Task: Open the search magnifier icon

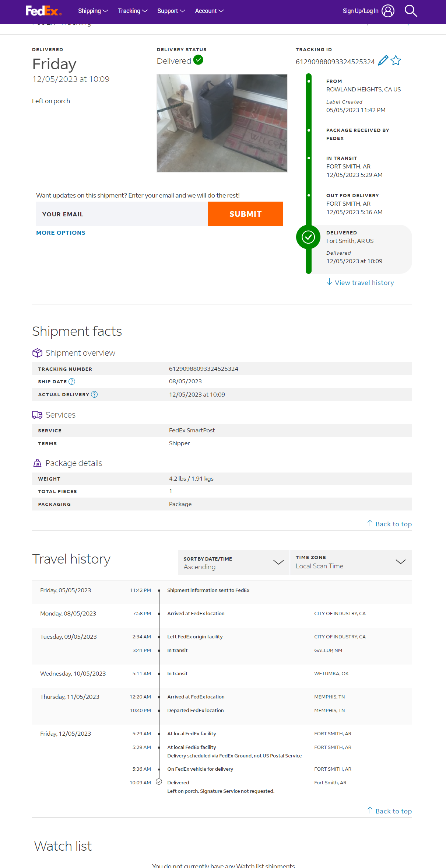Action: point(411,11)
